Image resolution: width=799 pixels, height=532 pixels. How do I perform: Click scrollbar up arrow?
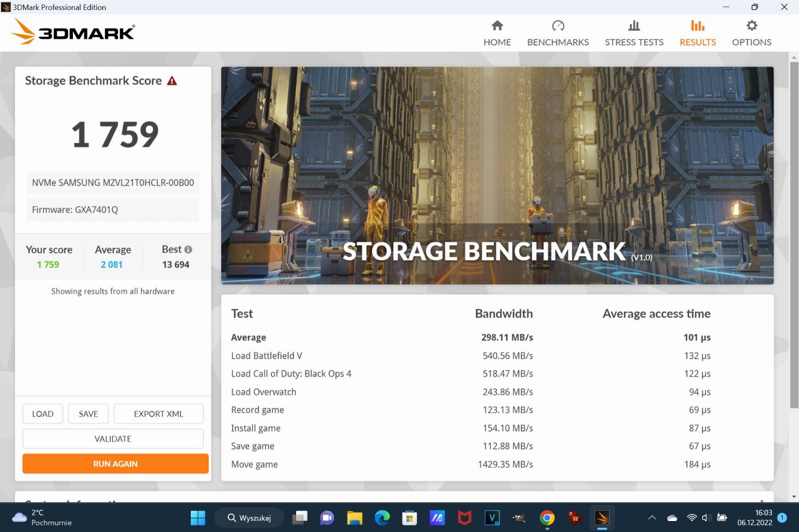tap(794, 57)
